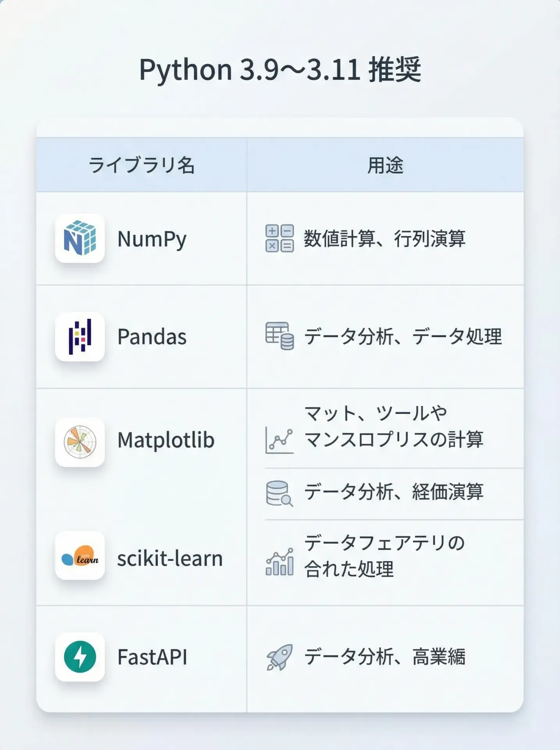Click the database search magnifier icon
This screenshot has width=560, height=750.
(x=280, y=493)
